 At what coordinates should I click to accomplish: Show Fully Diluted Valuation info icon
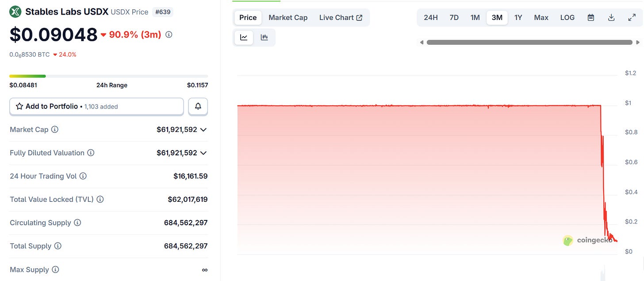click(90, 153)
